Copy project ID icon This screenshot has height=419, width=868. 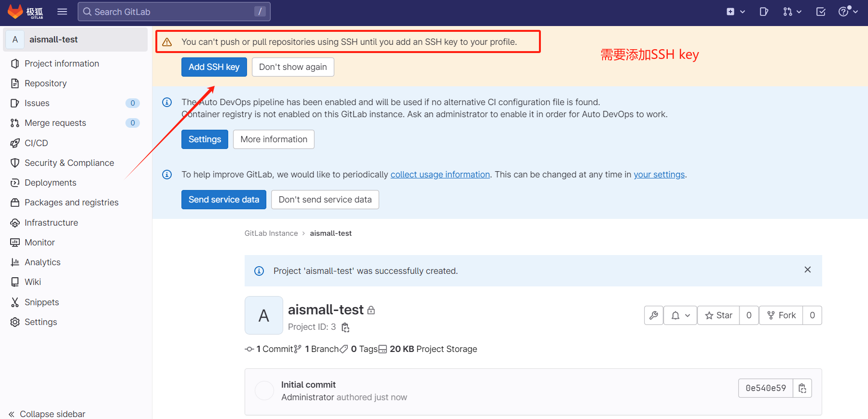click(x=345, y=327)
